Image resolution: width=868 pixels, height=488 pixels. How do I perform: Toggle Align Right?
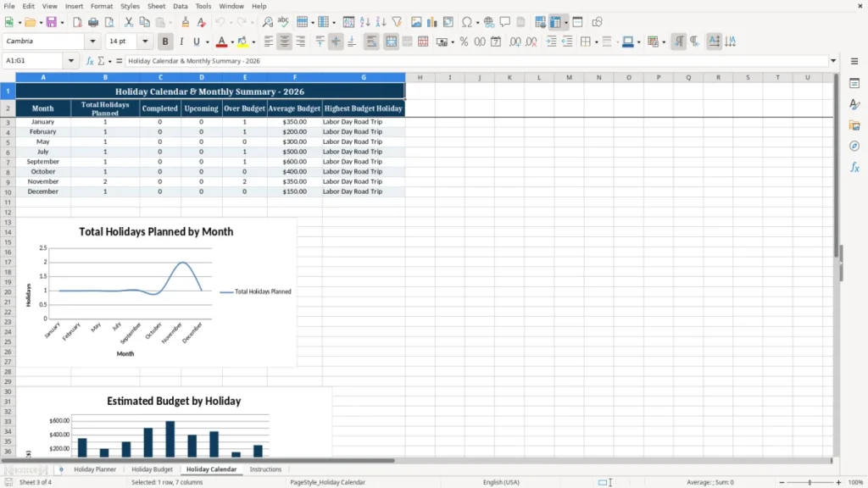301,42
